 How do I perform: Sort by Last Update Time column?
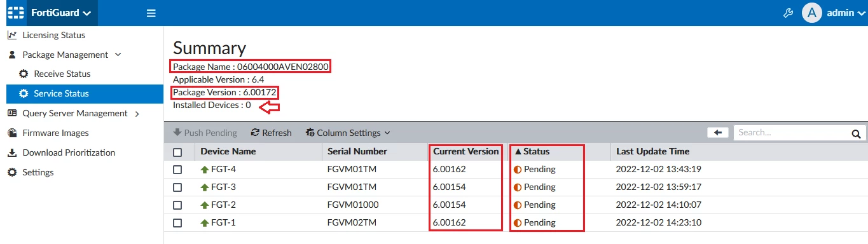coord(652,151)
